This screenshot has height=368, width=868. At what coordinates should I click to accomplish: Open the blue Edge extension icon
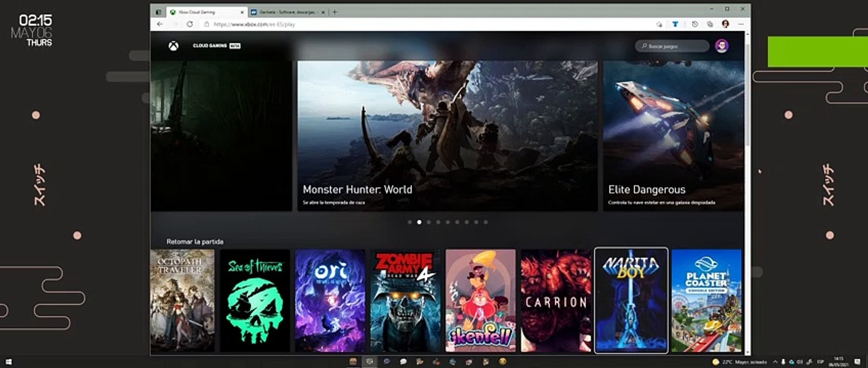[675, 24]
